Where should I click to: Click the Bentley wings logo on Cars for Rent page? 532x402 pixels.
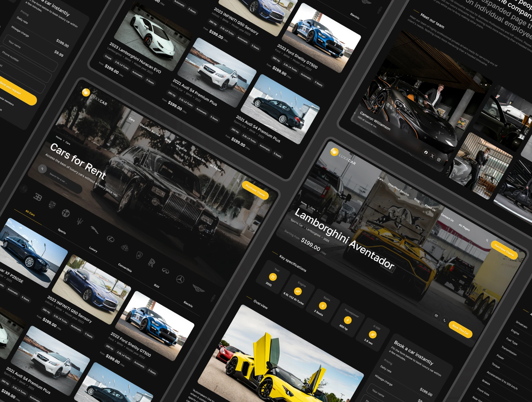[198, 288]
